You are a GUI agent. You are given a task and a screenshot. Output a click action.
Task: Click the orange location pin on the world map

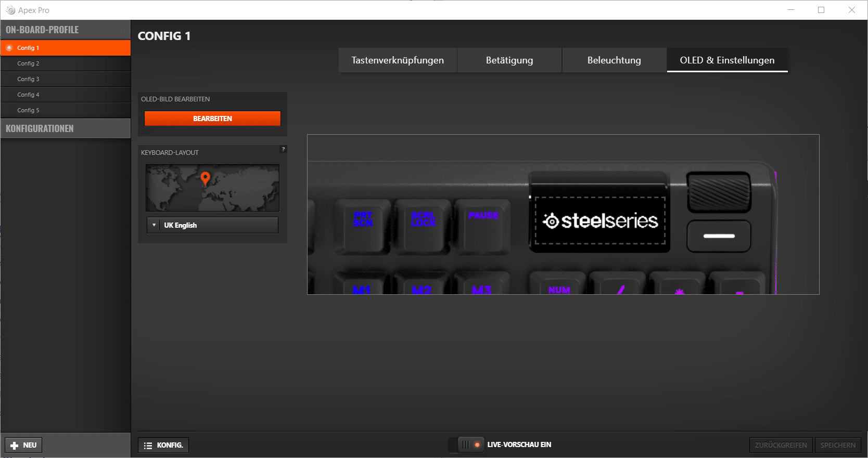(206, 178)
